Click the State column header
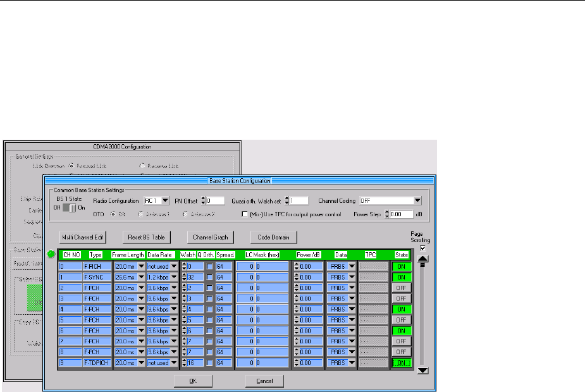This screenshot has width=585, height=392. 402,255
